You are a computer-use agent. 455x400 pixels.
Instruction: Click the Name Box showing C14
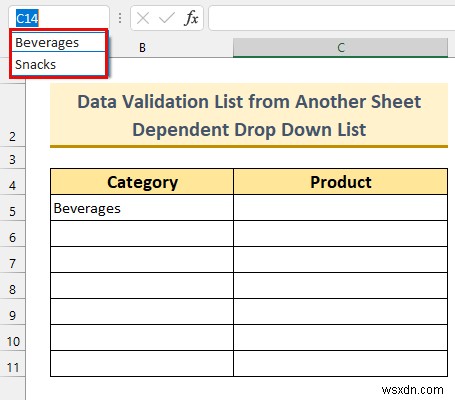59,18
